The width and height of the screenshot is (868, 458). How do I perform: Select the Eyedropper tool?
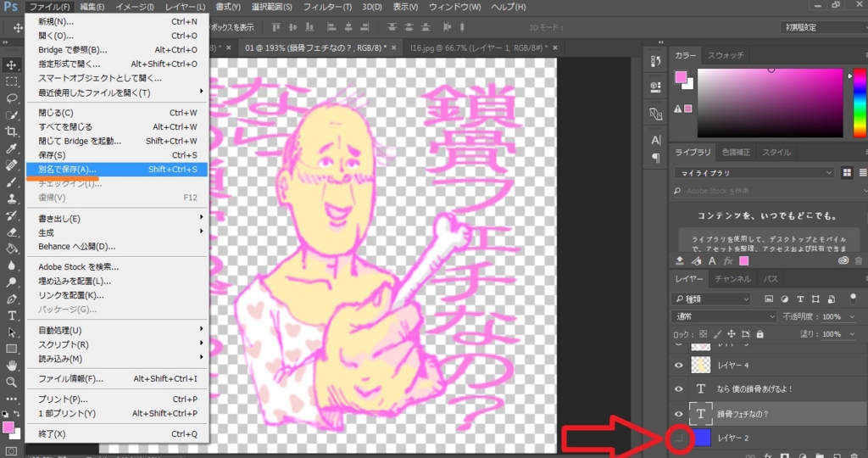[x=11, y=148]
